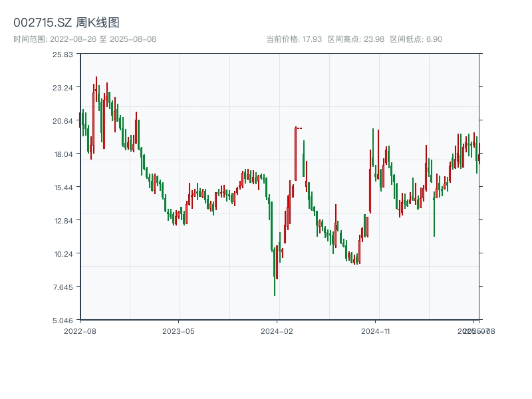The width and height of the screenshot is (532, 399).
Task: Click the 区间高点 23.98 label
Action: click(356, 39)
